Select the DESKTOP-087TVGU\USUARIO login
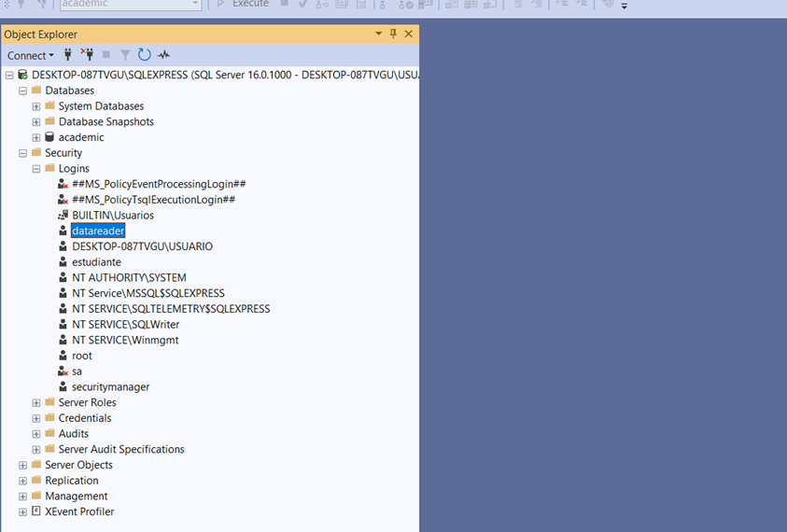The width and height of the screenshot is (787, 532). (x=143, y=246)
